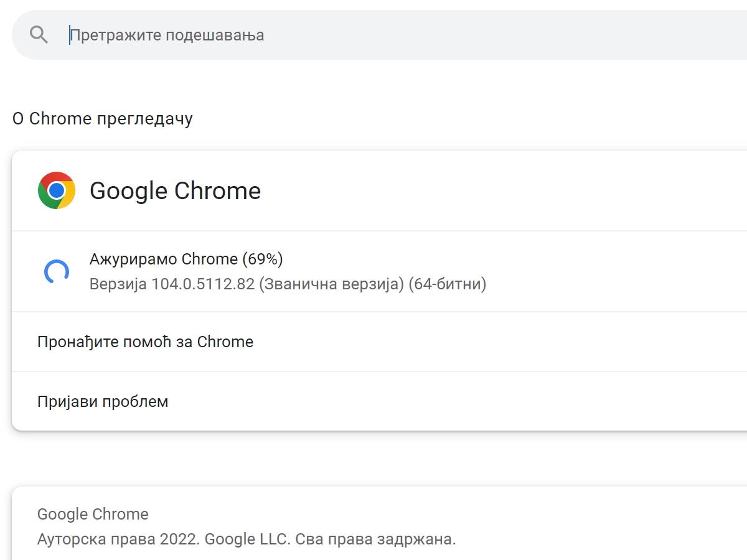This screenshot has width=747, height=560.
Task: Click the Ауторска права copyright line
Action: (247, 540)
